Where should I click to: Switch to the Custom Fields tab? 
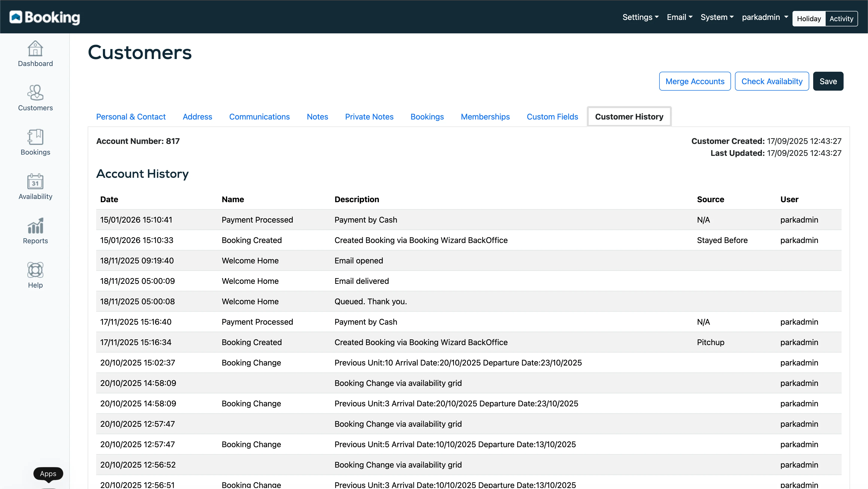pyautogui.click(x=552, y=117)
